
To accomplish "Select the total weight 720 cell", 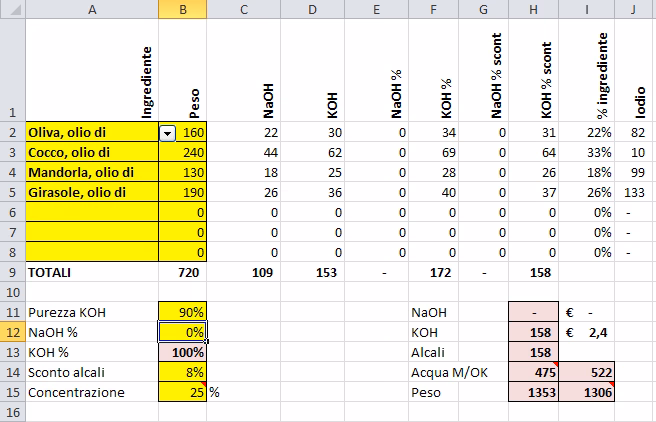I will tap(182, 271).
